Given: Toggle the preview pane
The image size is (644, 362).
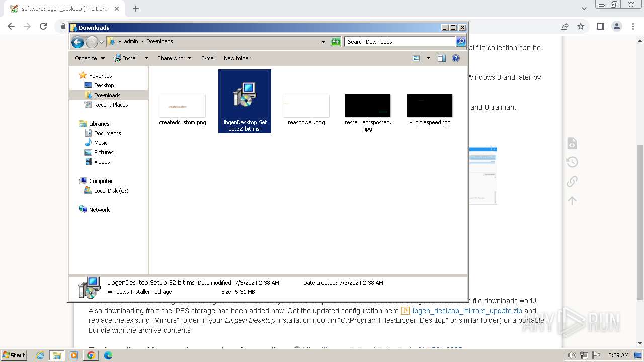Looking at the screenshot, I should tap(442, 58).
